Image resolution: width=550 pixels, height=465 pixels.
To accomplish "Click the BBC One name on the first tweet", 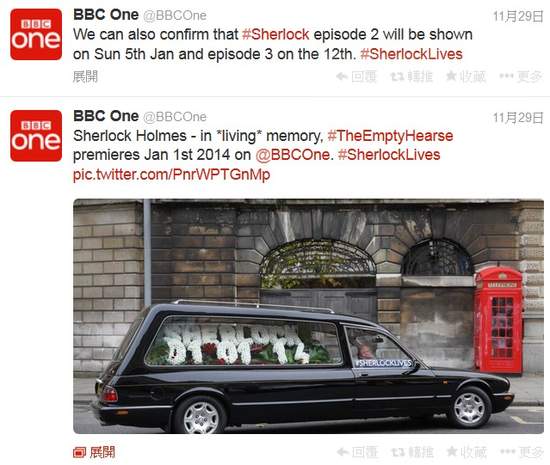I will [x=106, y=15].
